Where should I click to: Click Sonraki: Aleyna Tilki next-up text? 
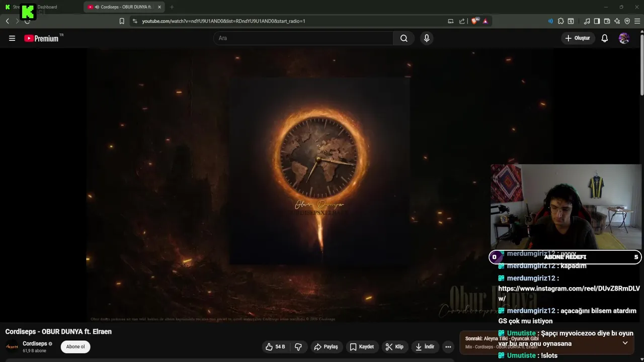[x=502, y=339]
